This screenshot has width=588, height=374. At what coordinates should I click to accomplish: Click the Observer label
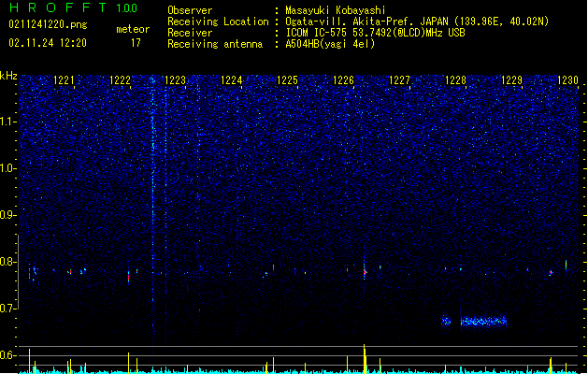tap(190, 10)
